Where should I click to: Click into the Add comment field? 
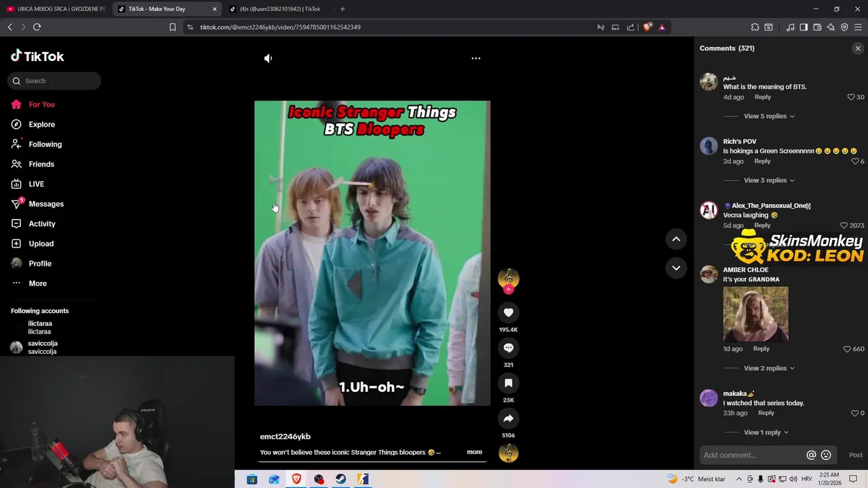click(x=751, y=455)
